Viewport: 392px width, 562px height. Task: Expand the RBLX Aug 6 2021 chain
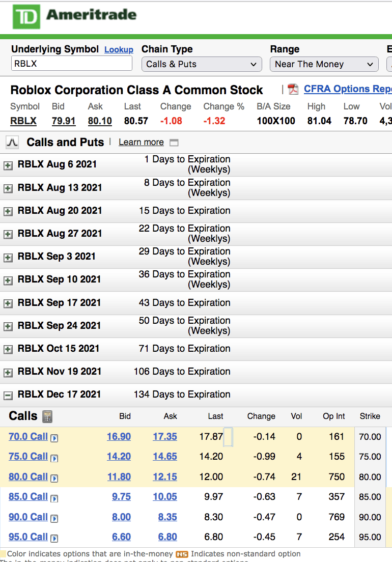8,165
